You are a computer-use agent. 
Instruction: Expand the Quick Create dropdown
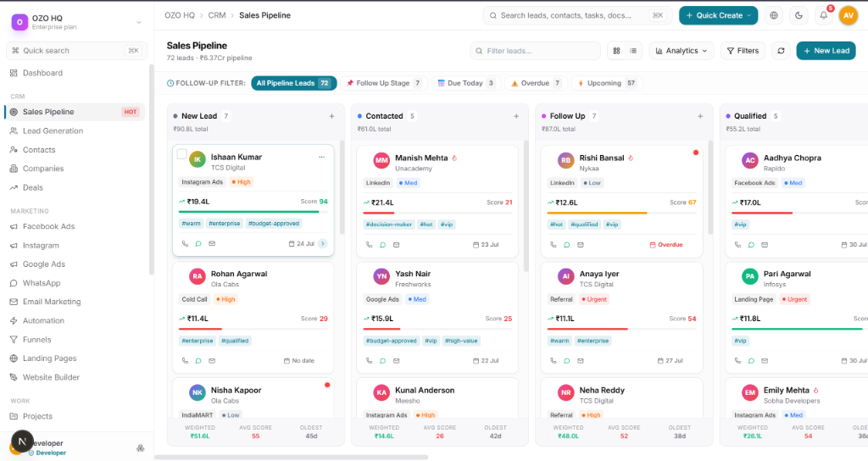point(719,15)
